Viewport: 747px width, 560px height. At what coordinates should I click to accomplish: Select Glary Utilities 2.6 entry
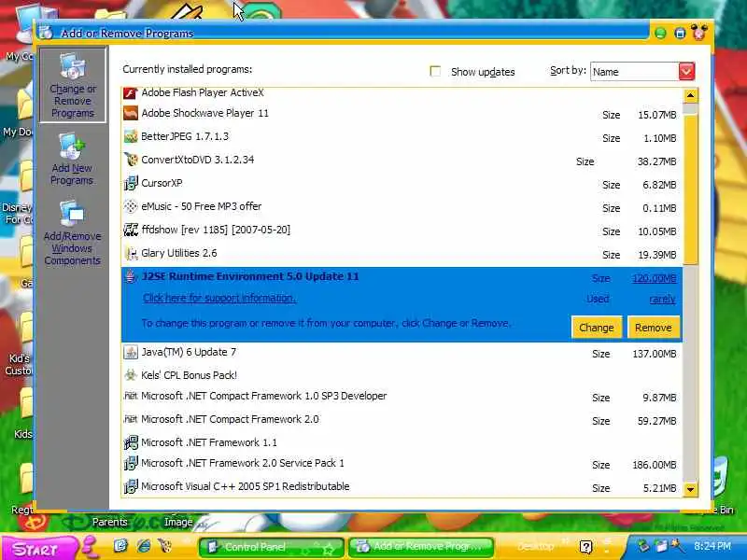[402, 253]
